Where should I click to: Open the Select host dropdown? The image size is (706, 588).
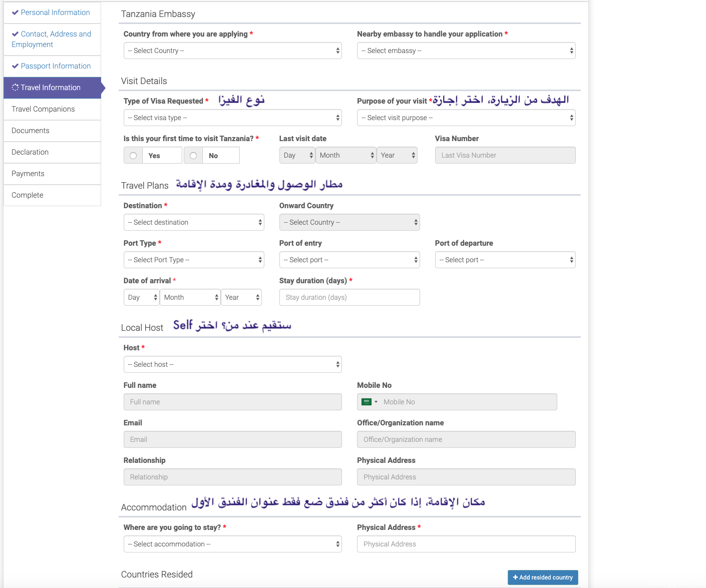[232, 364]
